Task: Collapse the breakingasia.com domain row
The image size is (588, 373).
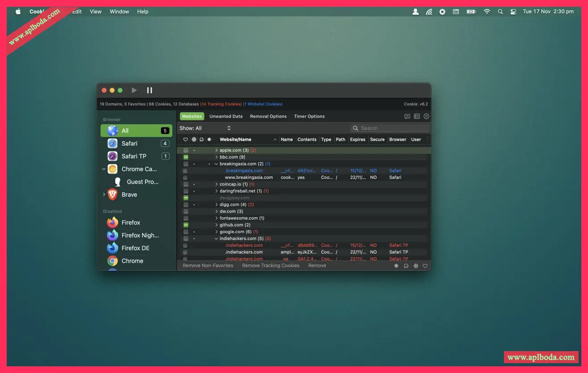Action: point(217,164)
